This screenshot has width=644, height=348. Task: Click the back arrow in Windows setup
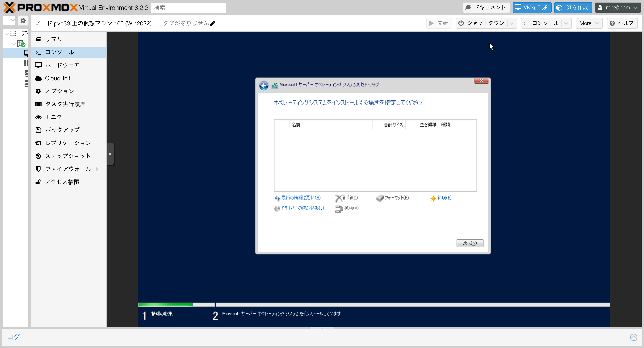click(x=263, y=85)
